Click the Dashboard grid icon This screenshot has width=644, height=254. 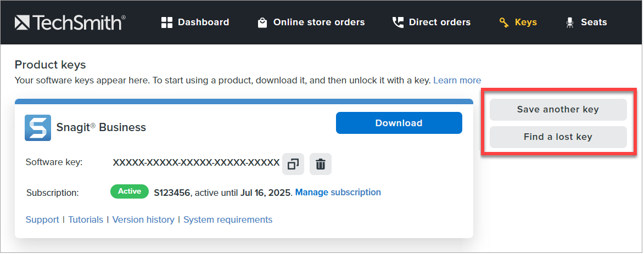point(167,22)
